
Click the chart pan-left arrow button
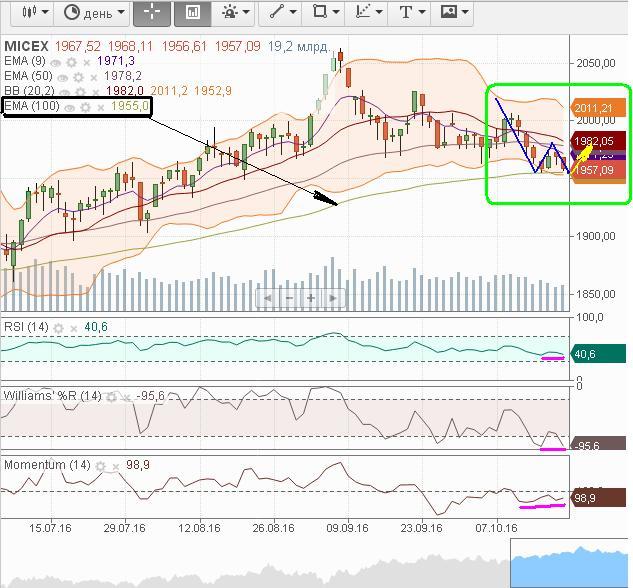267,299
